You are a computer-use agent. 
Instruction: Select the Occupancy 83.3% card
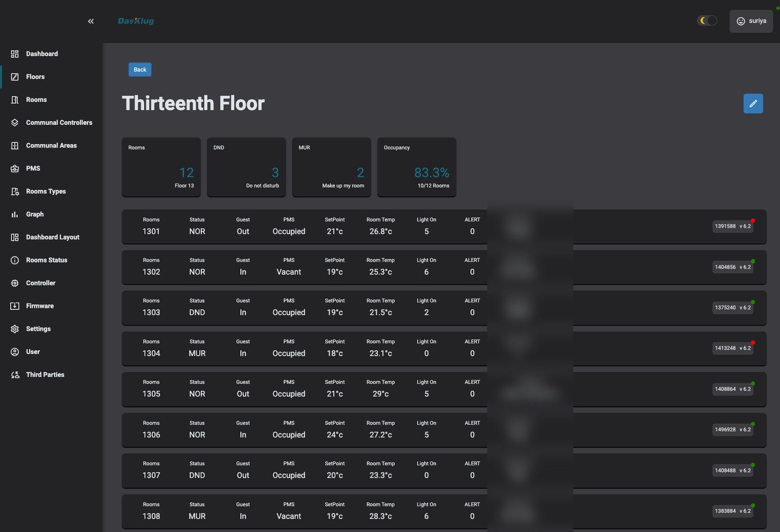[x=417, y=167]
